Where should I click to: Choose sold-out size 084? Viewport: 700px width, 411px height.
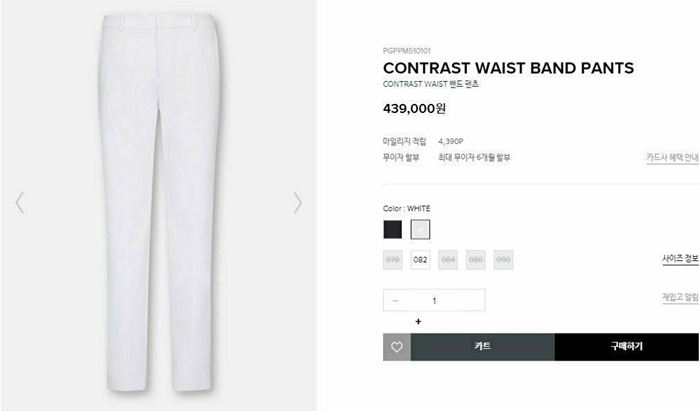tap(448, 260)
